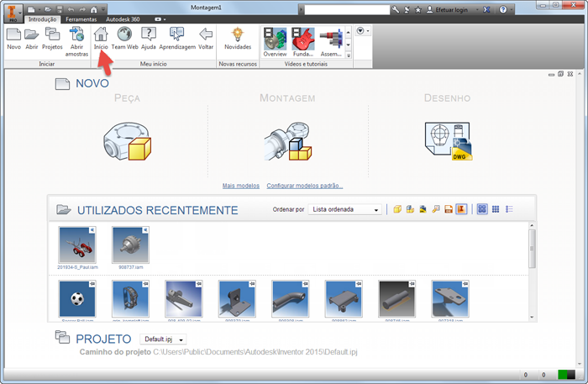Create a new Peça part from template

pos(128,141)
